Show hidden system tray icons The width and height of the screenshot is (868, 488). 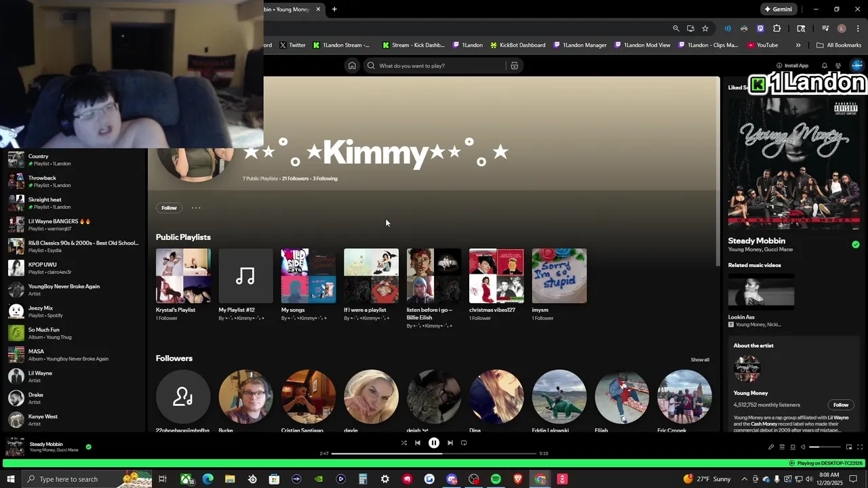point(745,479)
